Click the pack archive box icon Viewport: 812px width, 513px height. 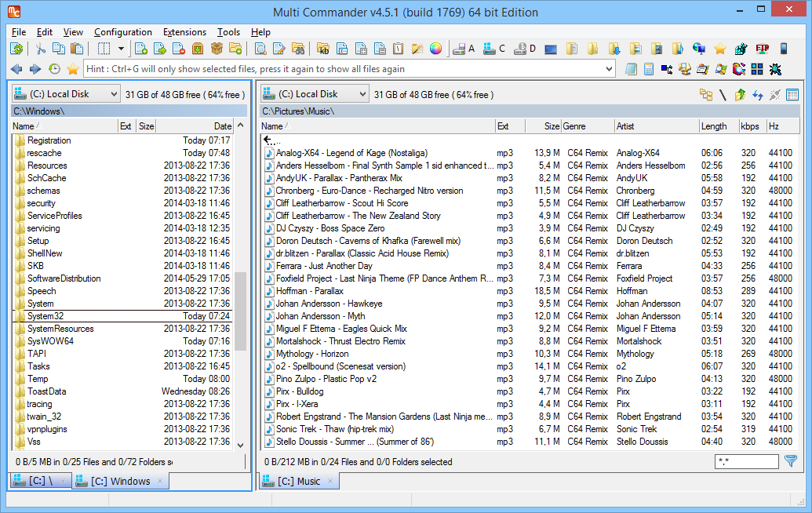[198, 49]
